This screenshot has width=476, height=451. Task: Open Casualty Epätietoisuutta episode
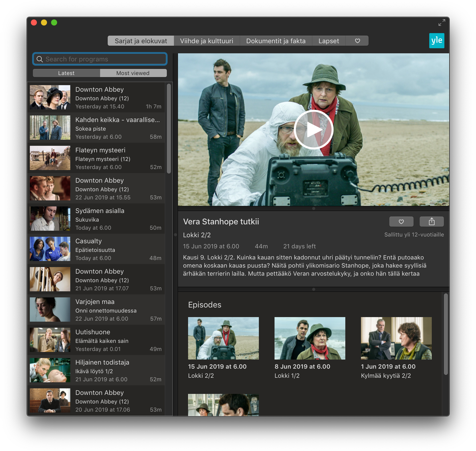96,249
